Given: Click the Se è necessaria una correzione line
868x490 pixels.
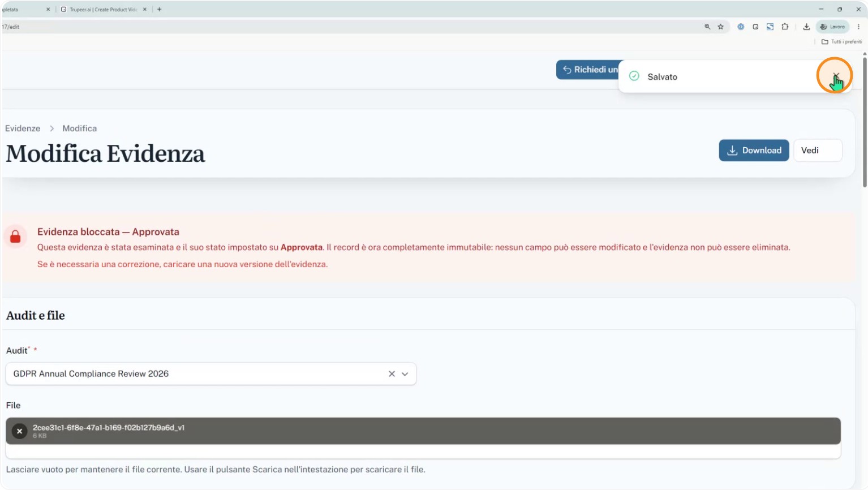Looking at the screenshot, I should pyautogui.click(x=182, y=264).
